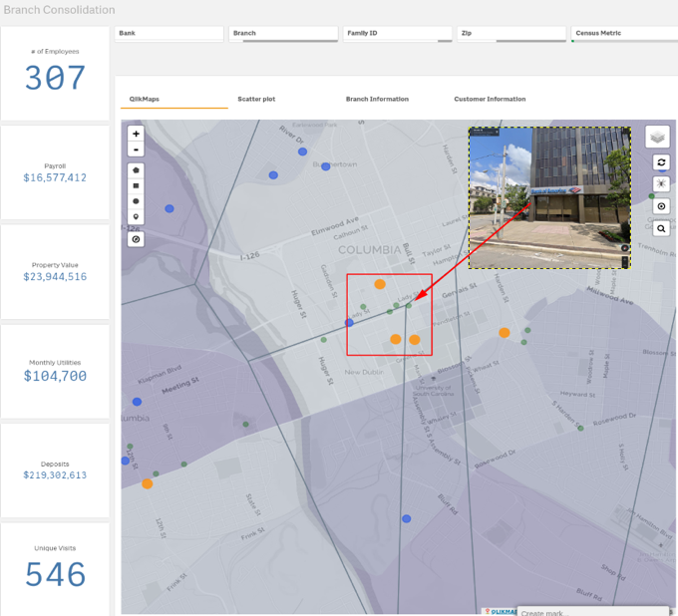Select the circle selection tool

[136, 201]
